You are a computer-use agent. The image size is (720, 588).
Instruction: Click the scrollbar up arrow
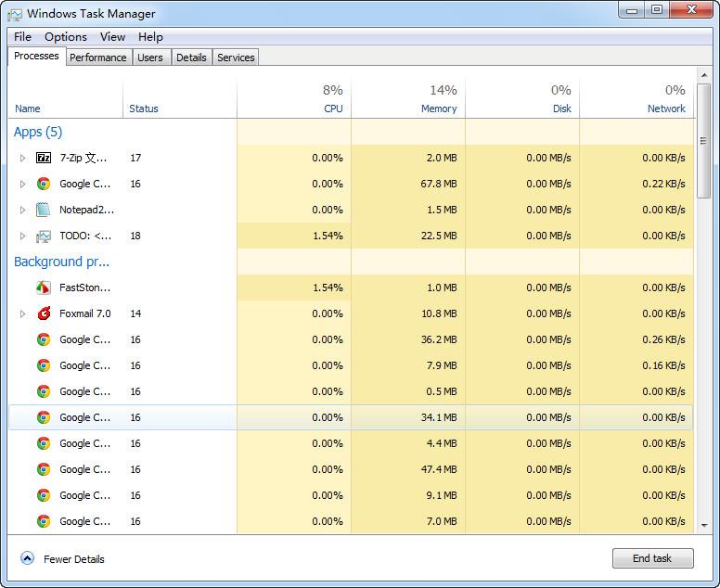(703, 74)
